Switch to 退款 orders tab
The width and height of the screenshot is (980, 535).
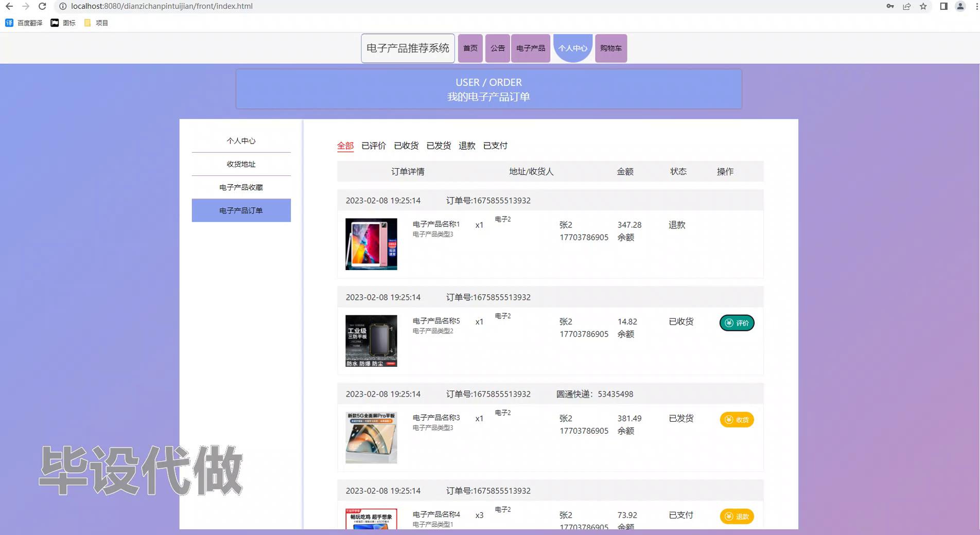[x=467, y=146]
